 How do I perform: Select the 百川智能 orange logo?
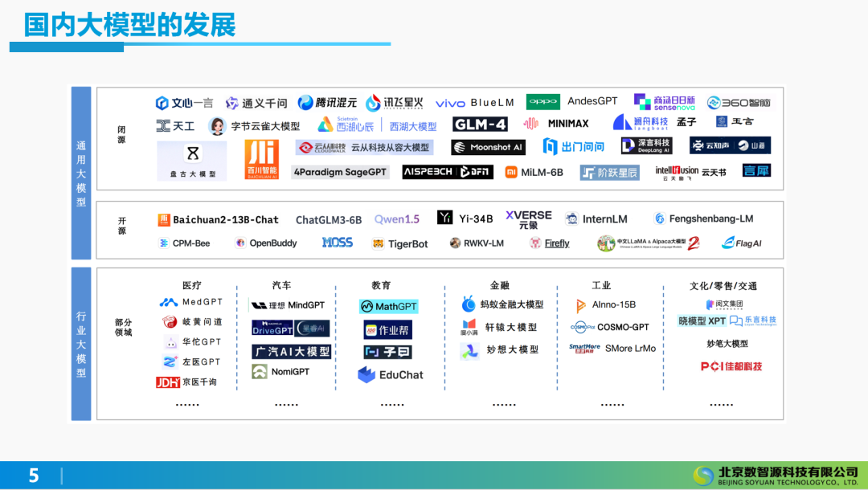[262, 159]
